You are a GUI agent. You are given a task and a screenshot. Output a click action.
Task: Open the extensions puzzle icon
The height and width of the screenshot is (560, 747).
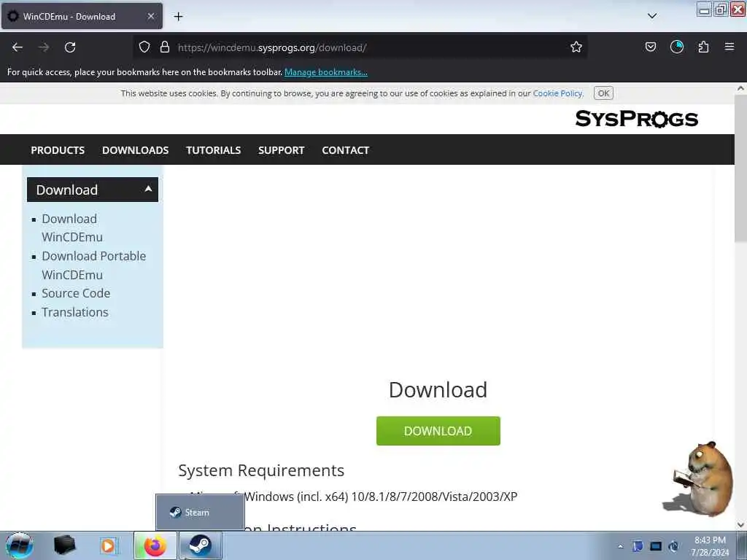tap(703, 47)
